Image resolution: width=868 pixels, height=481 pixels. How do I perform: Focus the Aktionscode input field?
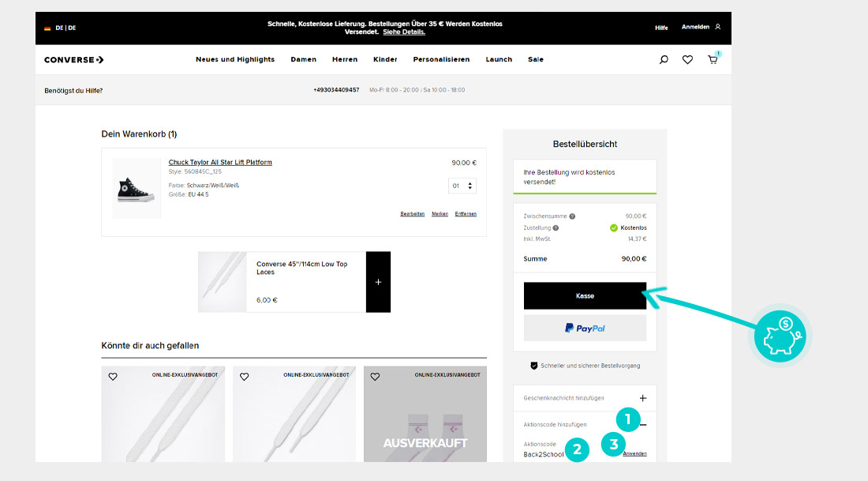pos(543,454)
